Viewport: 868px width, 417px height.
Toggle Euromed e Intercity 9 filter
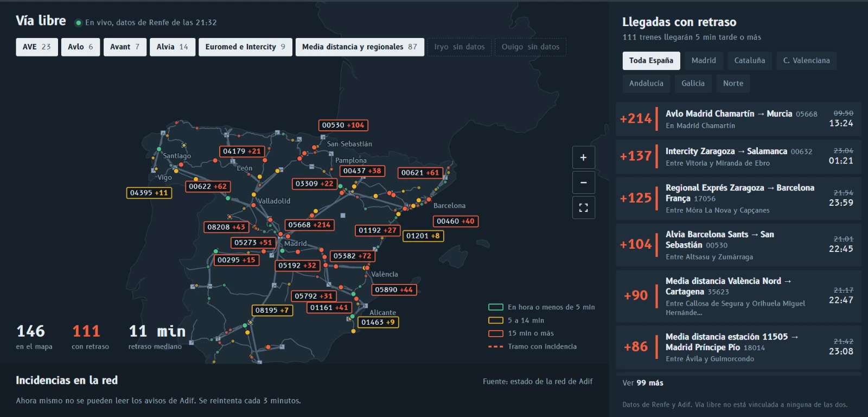pos(245,47)
